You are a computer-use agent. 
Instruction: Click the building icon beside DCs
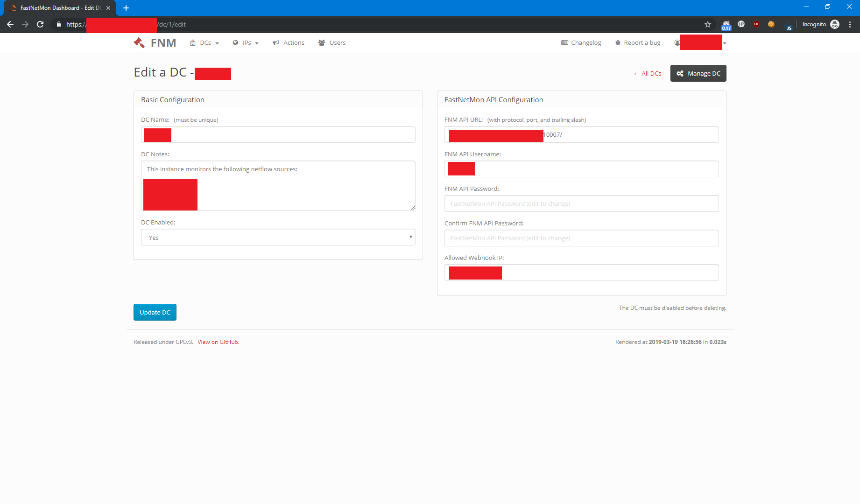192,42
